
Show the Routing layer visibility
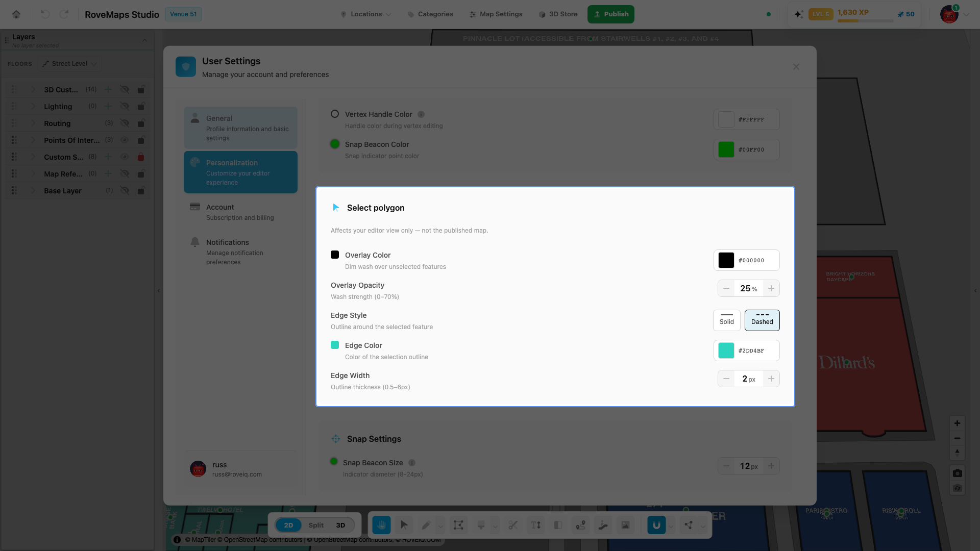(125, 123)
